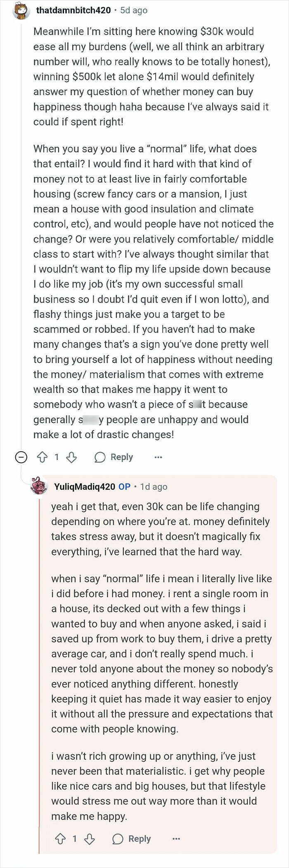Open the reply speech bubble icon on top comment

point(99,457)
